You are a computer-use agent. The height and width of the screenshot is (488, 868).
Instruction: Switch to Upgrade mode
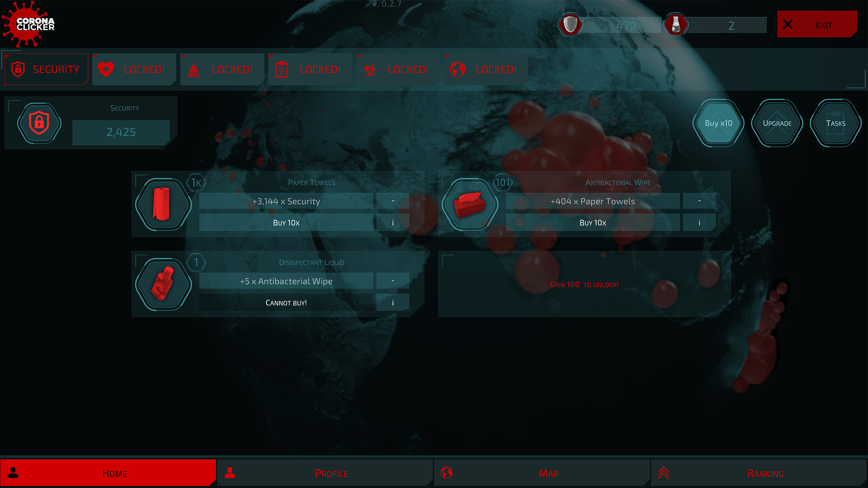tap(777, 123)
